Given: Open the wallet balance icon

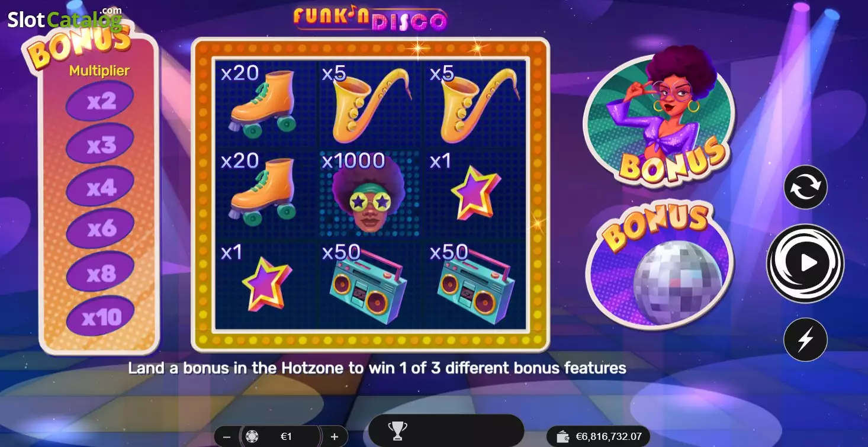Looking at the screenshot, I should point(563,437).
